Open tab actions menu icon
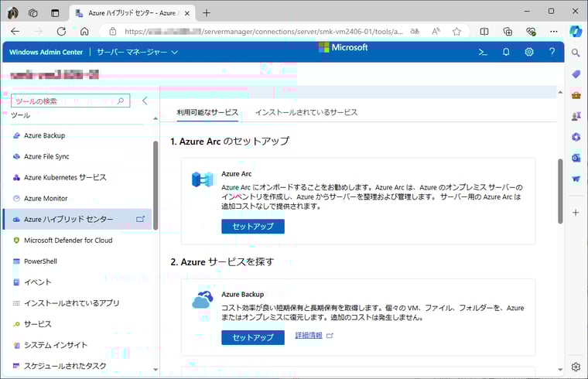Image resolution: width=588 pixels, height=379 pixels. coord(55,13)
